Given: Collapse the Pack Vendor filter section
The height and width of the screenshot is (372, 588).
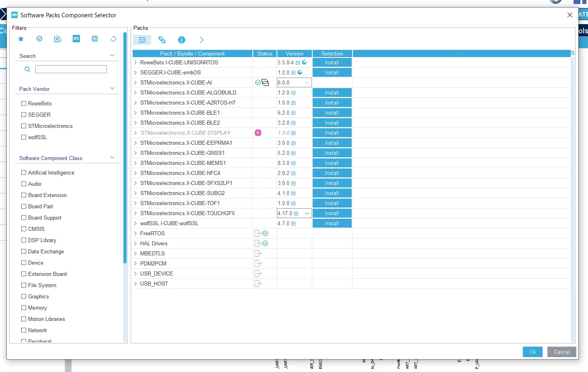Looking at the screenshot, I should click(112, 88).
